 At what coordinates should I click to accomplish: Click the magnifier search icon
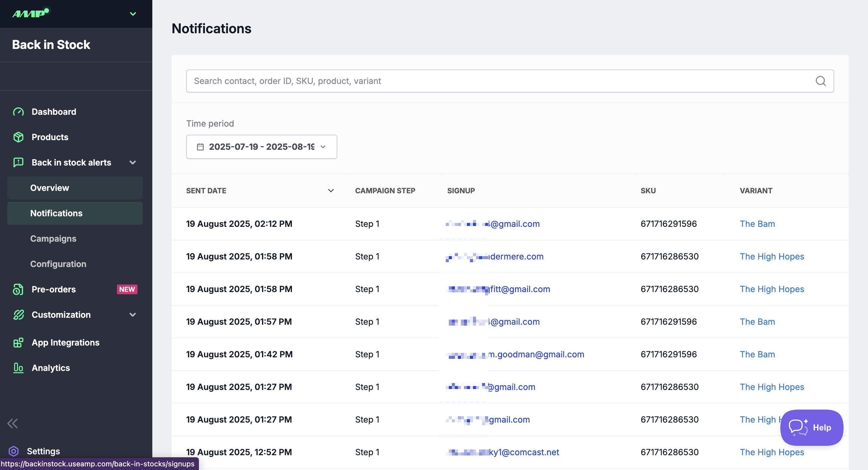[821, 81]
